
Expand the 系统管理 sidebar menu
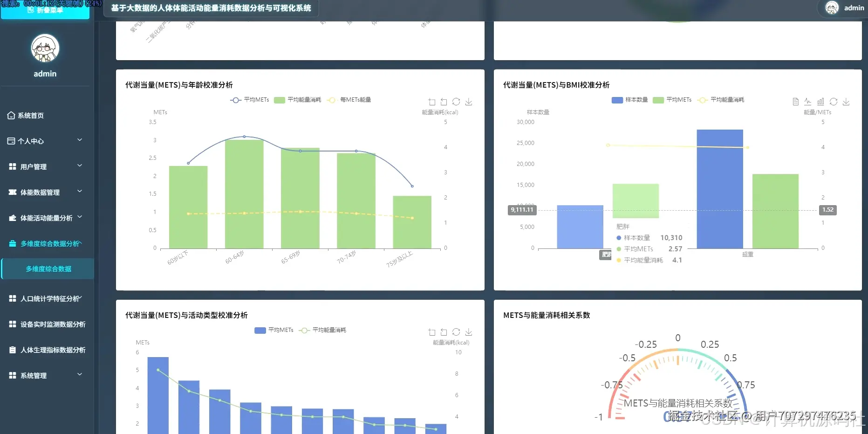pyautogui.click(x=45, y=375)
